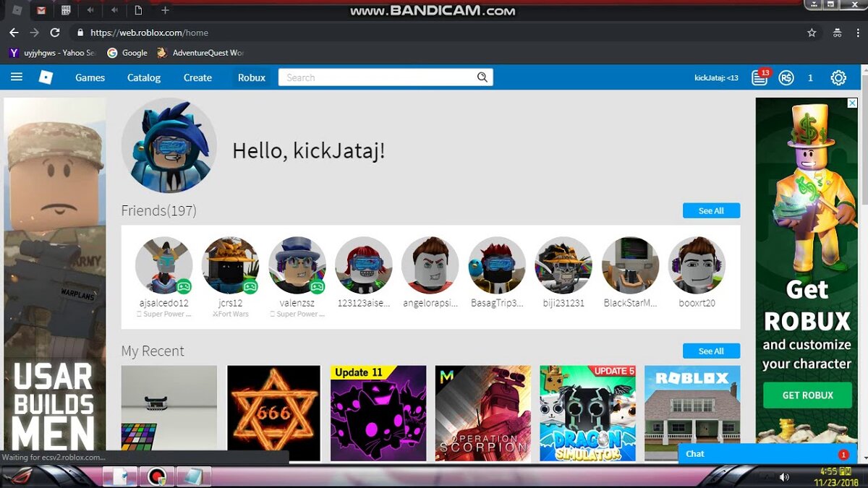
Task: Click the Friends(197) heading
Action: point(158,210)
